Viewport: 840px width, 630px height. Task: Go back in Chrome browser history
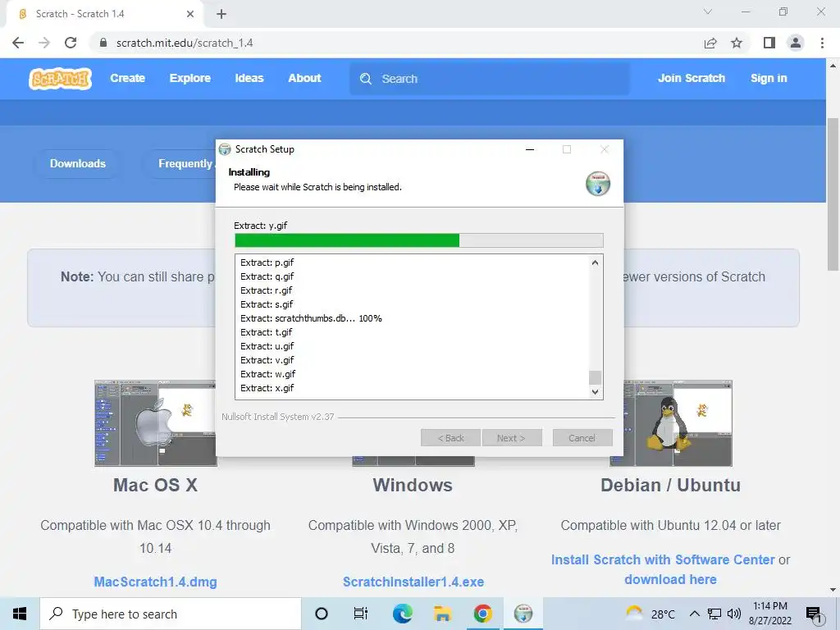(18, 43)
